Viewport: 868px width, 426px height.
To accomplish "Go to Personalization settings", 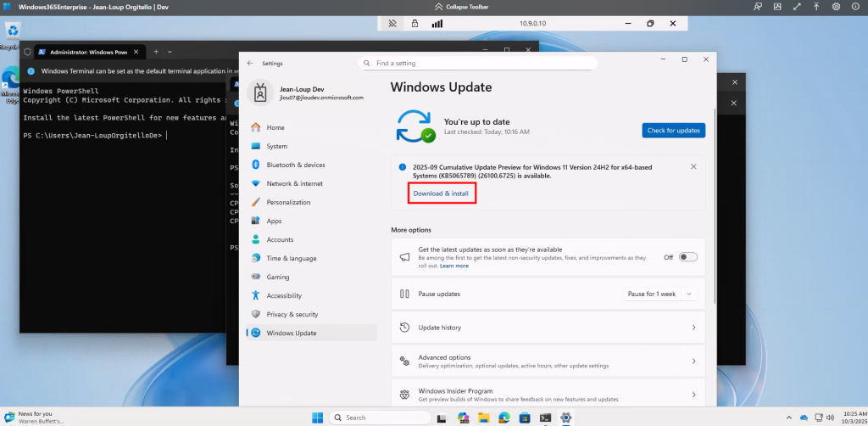I will tap(288, 202).
